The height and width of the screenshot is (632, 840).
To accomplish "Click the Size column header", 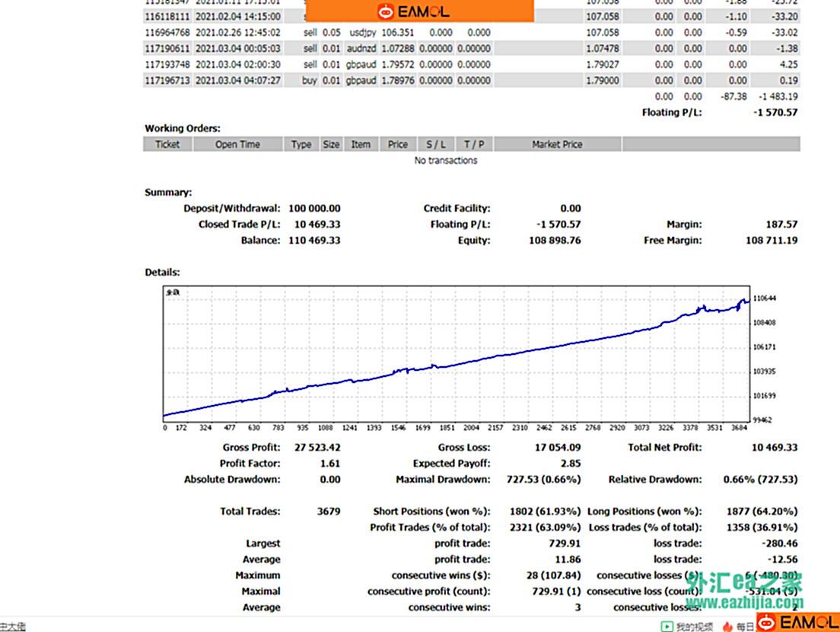I will coord(331,144).
